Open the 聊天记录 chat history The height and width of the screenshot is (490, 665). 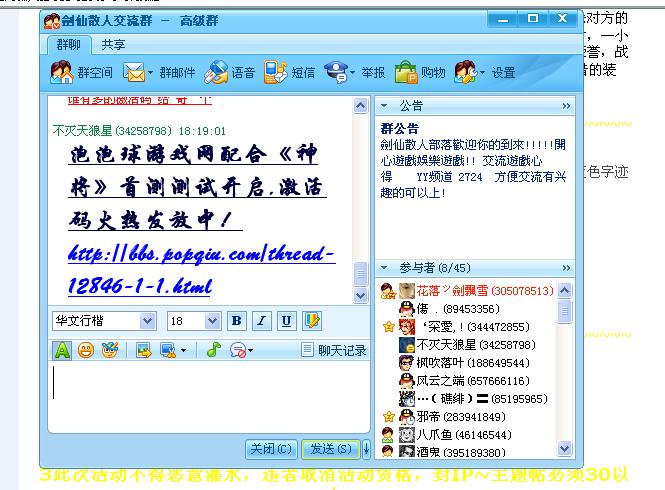(334, 350)
